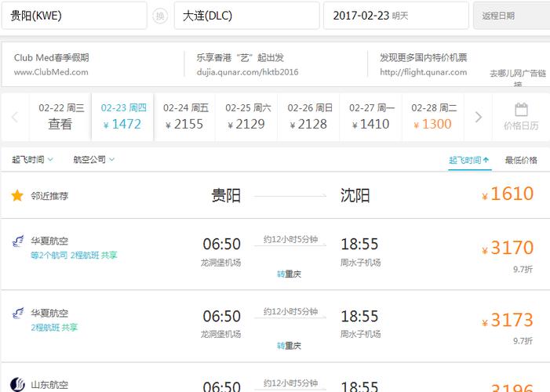Open 乐享香港 "艺" 起出发 ad link
The width and height of the screenshot is (550, 392).
pos(240,57)
